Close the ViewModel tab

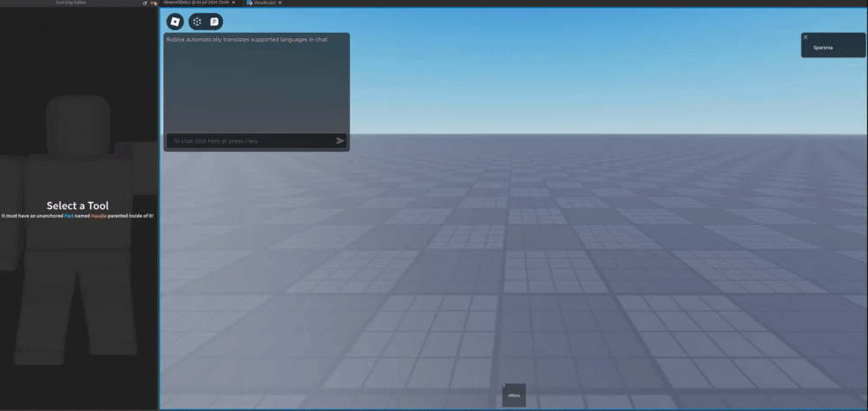[x=280, y=3]
